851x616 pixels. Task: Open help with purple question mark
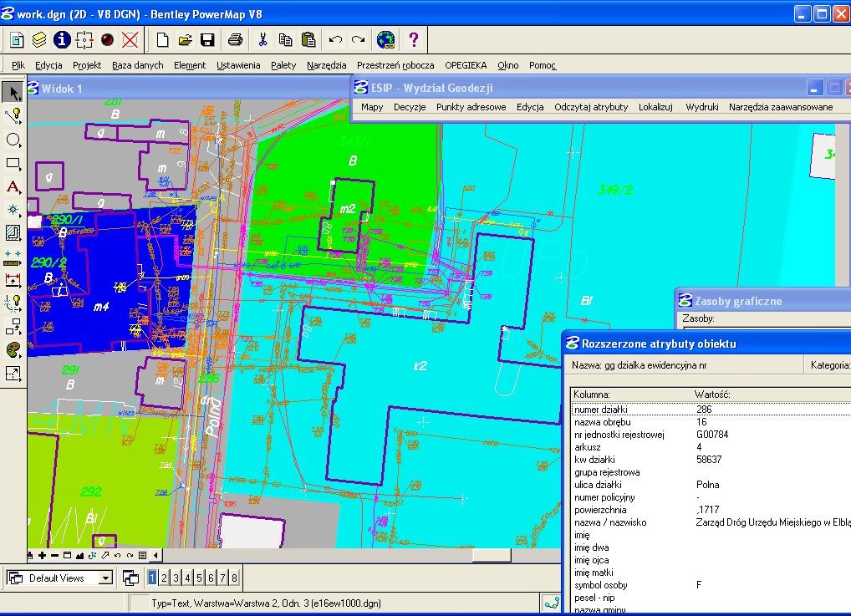click(x=414, y=39)
